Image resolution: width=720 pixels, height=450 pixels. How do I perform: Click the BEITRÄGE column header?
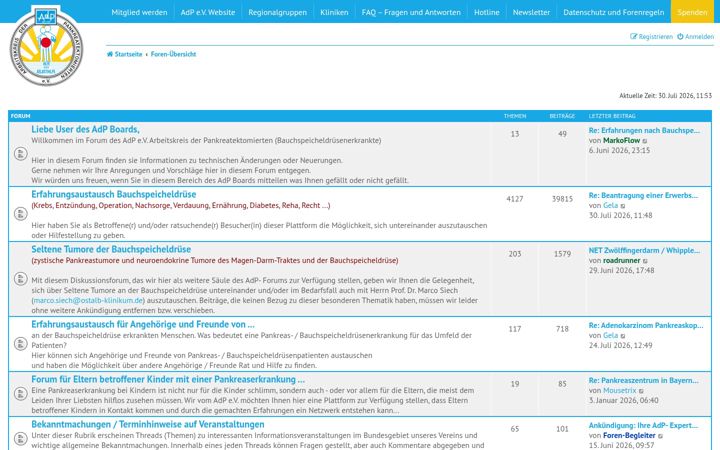(x=562, y=116)
